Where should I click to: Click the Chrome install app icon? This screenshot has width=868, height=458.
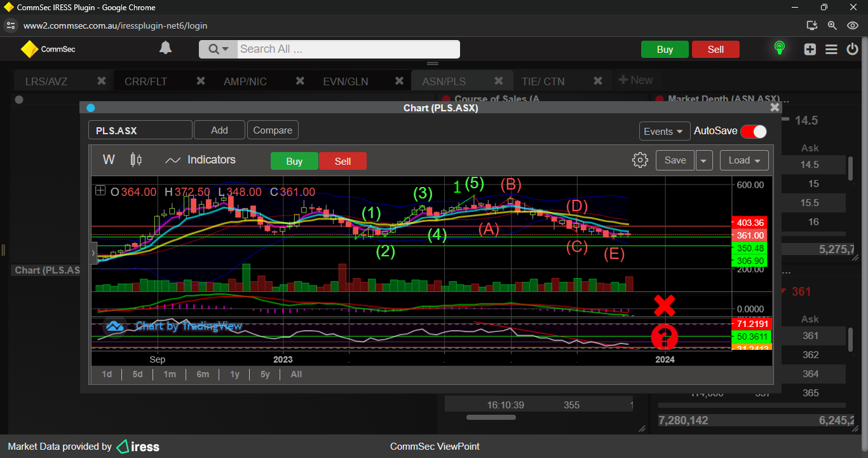tap(811, 25)
